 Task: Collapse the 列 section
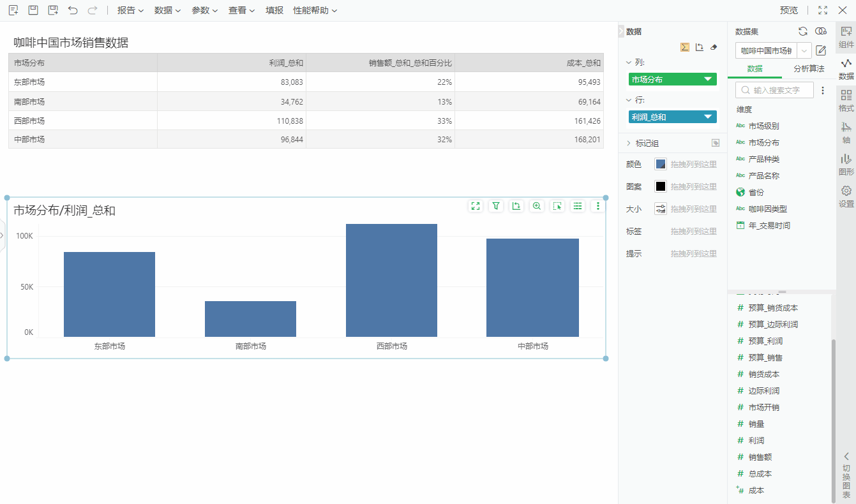(629, 63)
